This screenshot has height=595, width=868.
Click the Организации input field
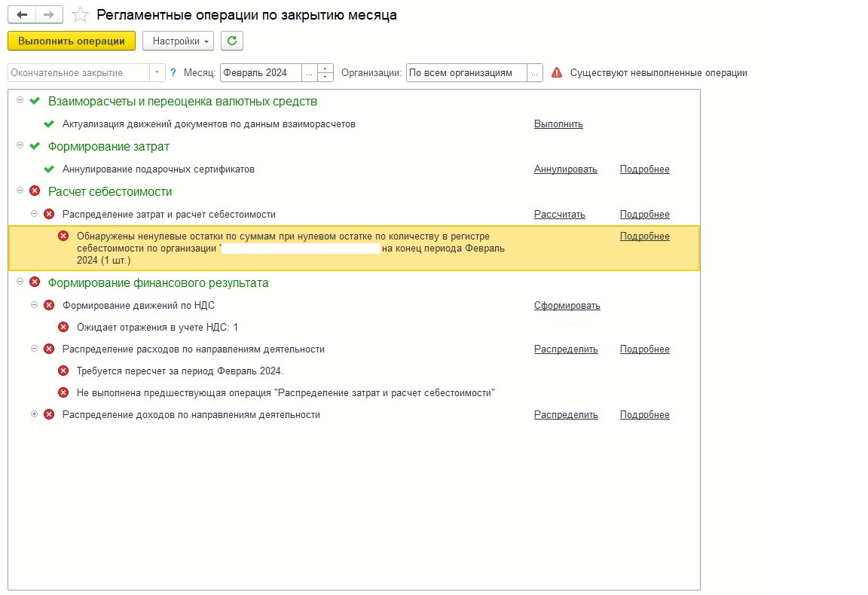pyautogui.click(x=466, y=73)
